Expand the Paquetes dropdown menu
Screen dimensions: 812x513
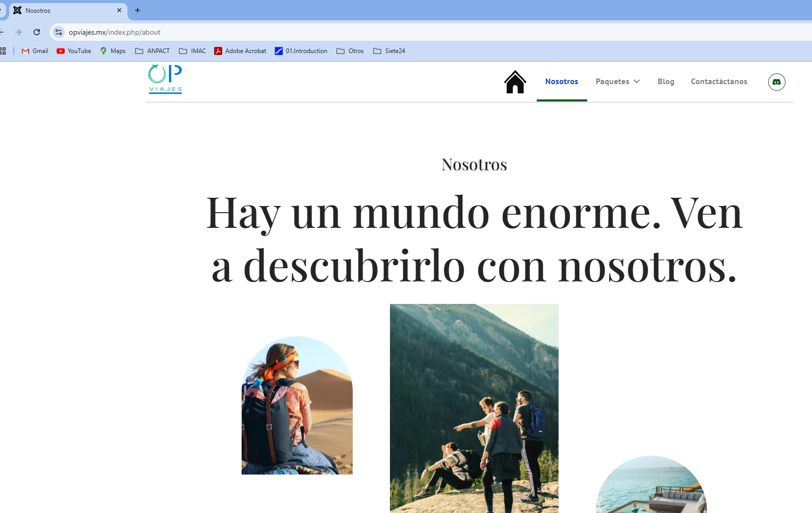617,82
